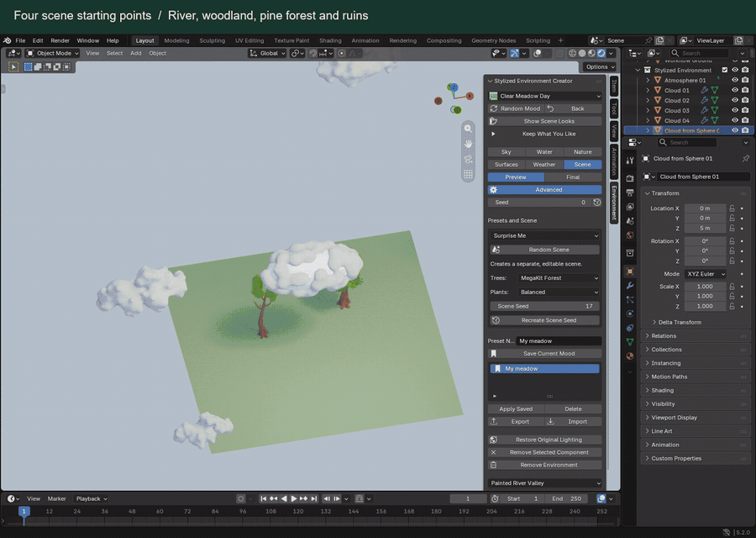Hide Cloud 03 in the viewport
The image size is (756, 538).
pos(735,110)
